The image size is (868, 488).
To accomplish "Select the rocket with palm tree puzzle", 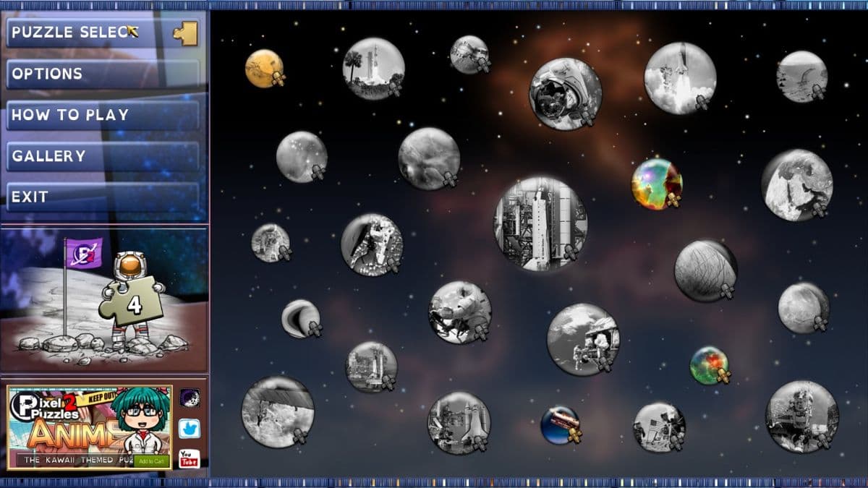I will pos(373,68).
